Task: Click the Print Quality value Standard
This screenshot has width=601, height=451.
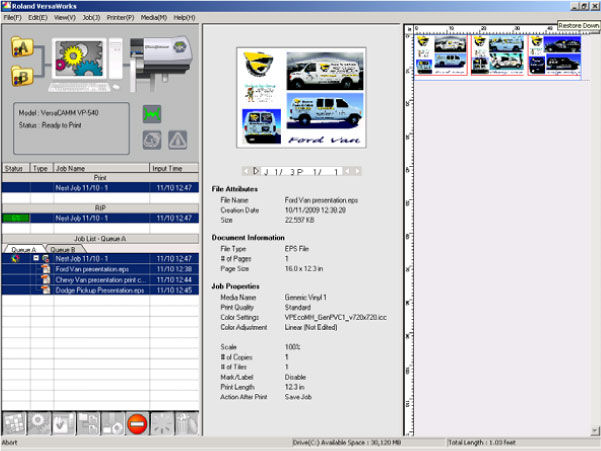Action: click(297, 307)
